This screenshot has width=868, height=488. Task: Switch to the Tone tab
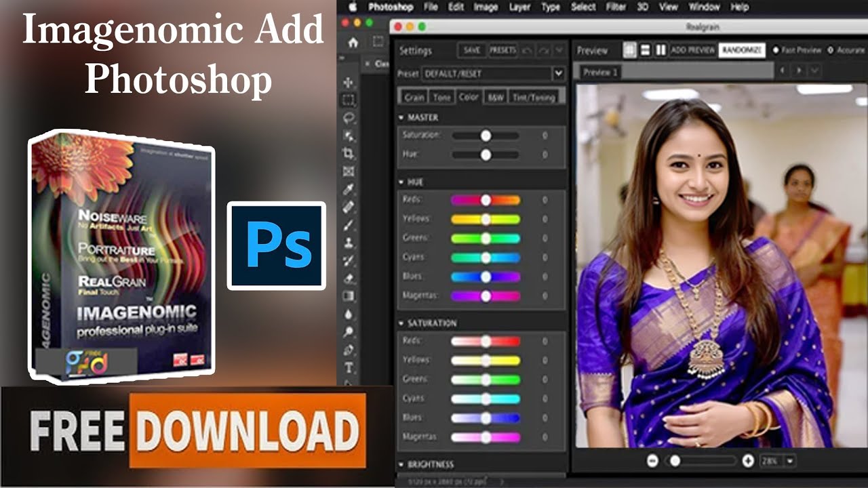(x=442, y=98)
